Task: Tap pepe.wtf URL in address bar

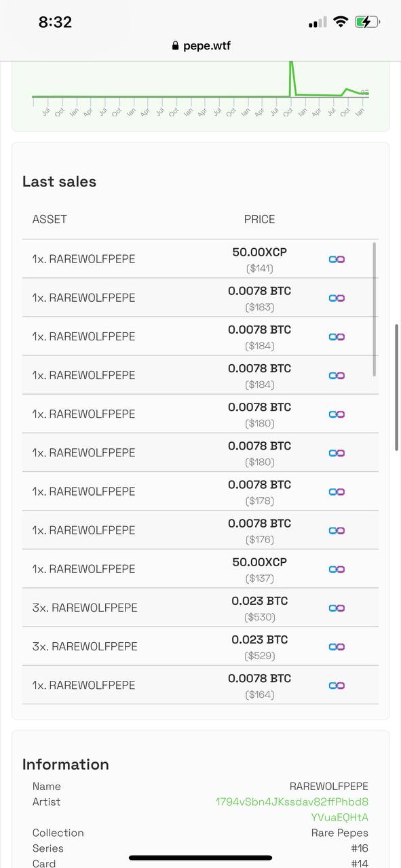Action: (207, 46)
